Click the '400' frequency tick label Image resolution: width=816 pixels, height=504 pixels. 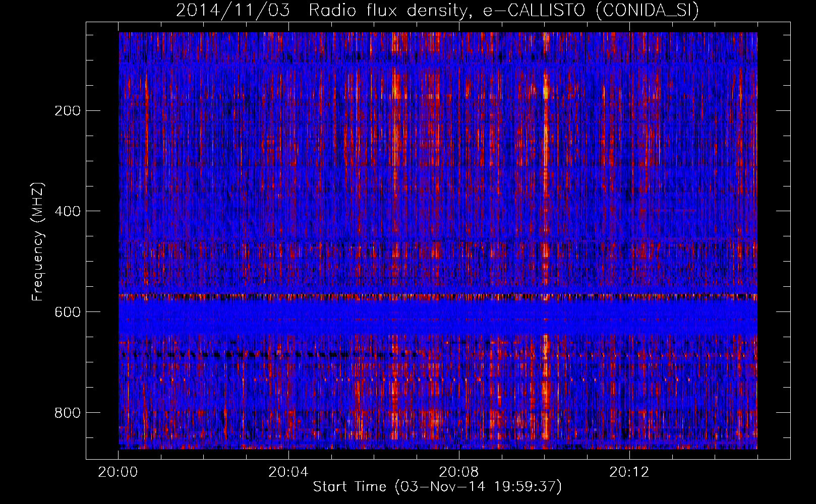click(x=67, y=211)
